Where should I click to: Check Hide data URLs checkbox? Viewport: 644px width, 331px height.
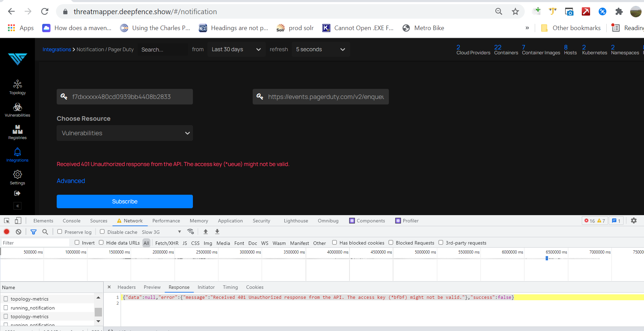pyautogui.click(x=101, y=242)
